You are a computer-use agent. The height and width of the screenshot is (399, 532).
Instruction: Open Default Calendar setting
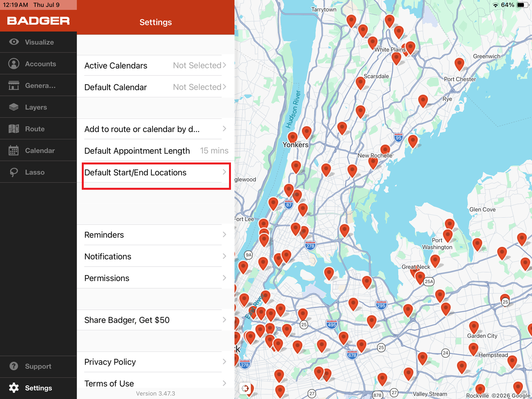tap(156, 87)
